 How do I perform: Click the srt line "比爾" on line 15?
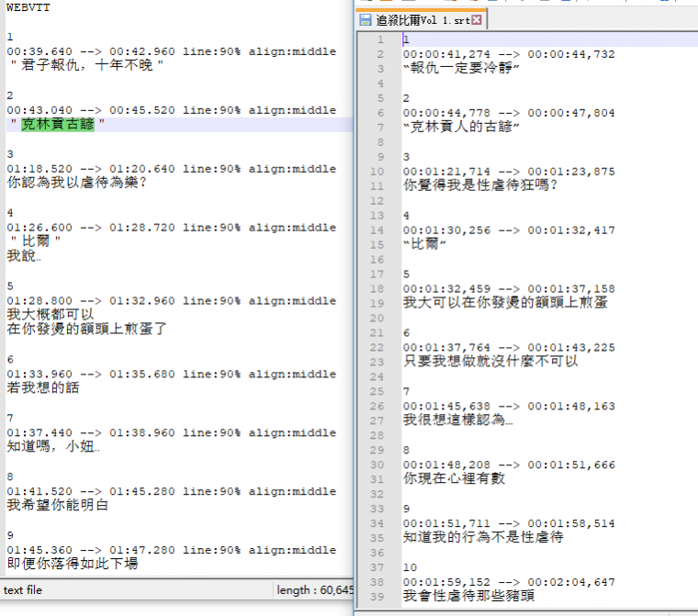pyautogui.click(x=424, y=244)
